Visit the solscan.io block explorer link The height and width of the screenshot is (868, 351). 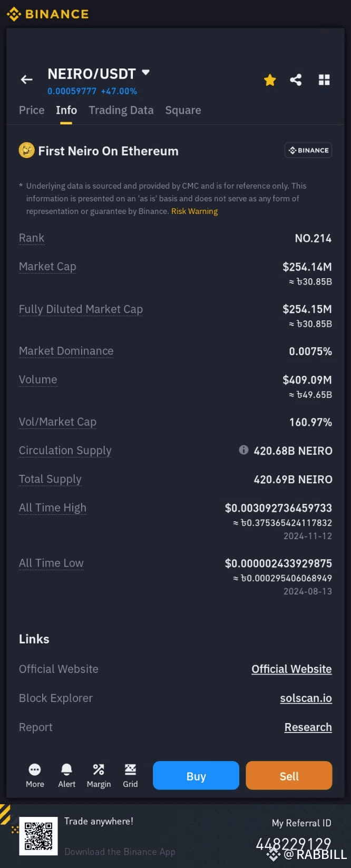[x=306, y=698]
